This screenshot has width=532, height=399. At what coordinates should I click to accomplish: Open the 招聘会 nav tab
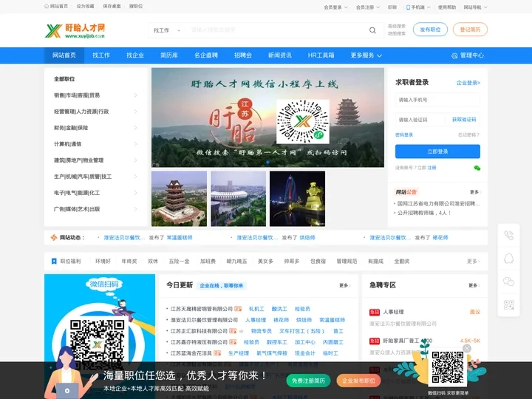[x=243, y=55]
